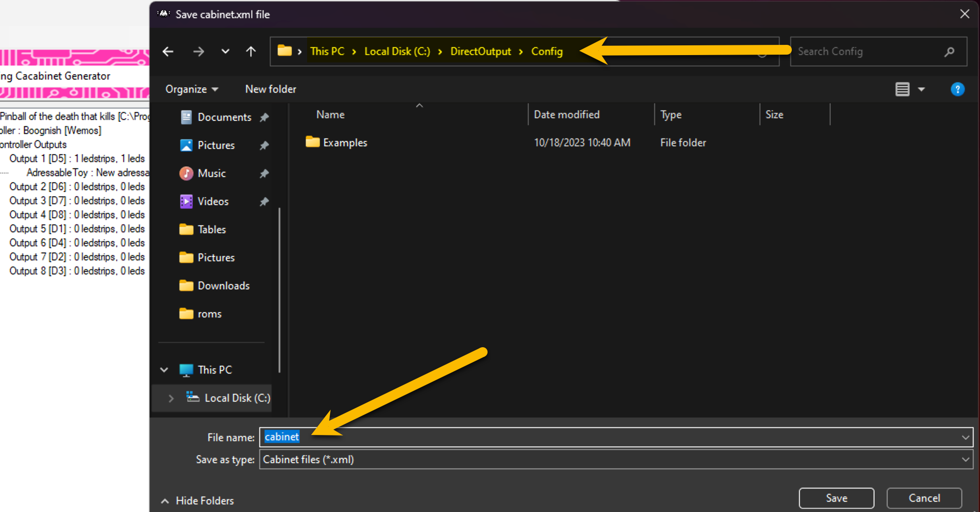Unpin Documents from Quick access
The width and height of the screenshot is (980, 512).
(264, 118)
